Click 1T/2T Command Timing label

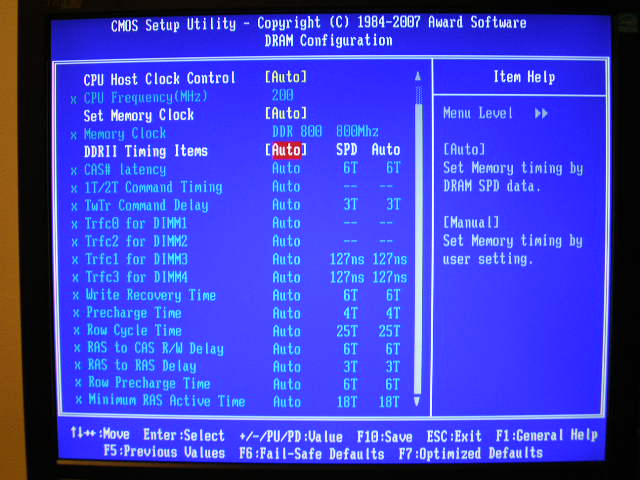click(x=153, y=187)
